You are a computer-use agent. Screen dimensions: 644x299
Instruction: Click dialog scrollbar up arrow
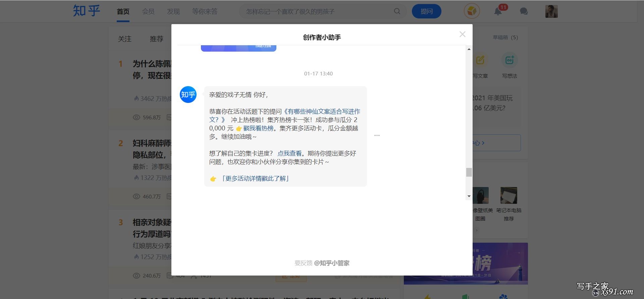(469, 49)
